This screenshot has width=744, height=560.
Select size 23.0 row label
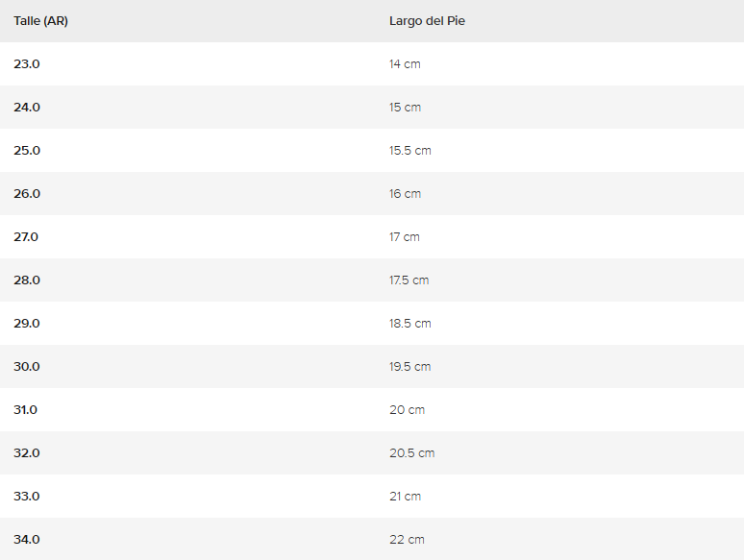27,64
